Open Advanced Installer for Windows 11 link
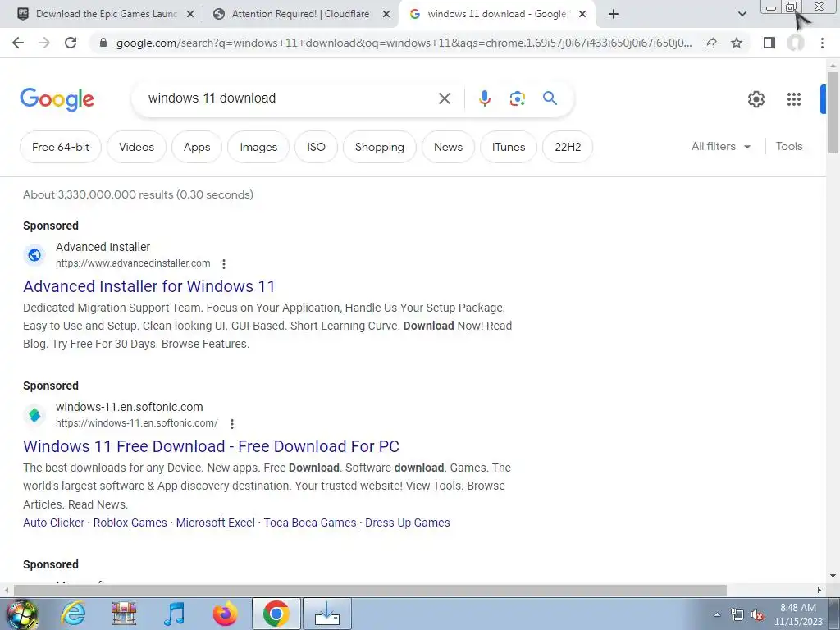The height and width of the screenshot is (630, 840). point(149,286)
